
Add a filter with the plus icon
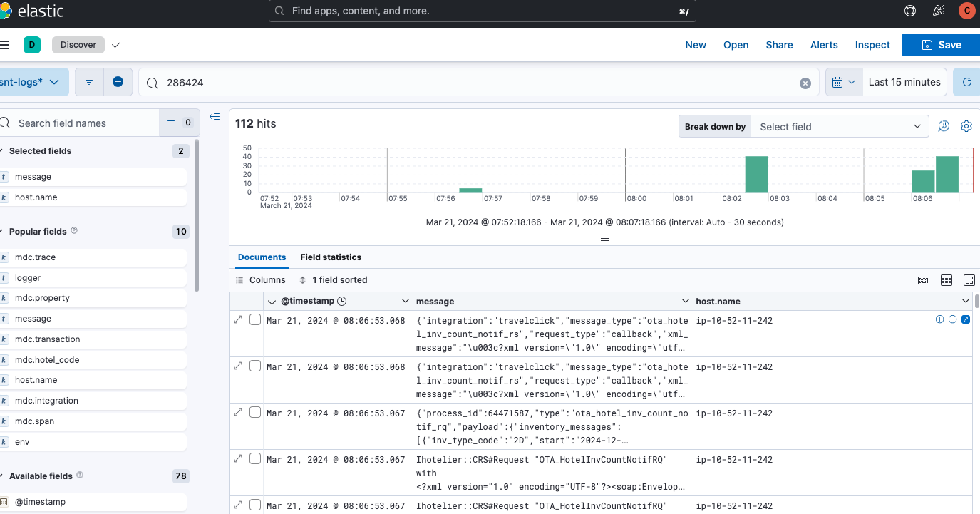118,82
